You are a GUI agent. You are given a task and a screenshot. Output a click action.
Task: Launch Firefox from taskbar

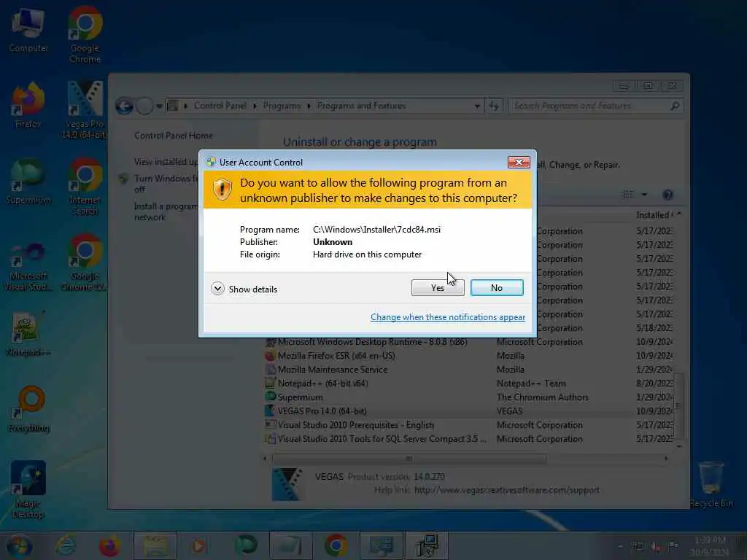click(109, 545)
